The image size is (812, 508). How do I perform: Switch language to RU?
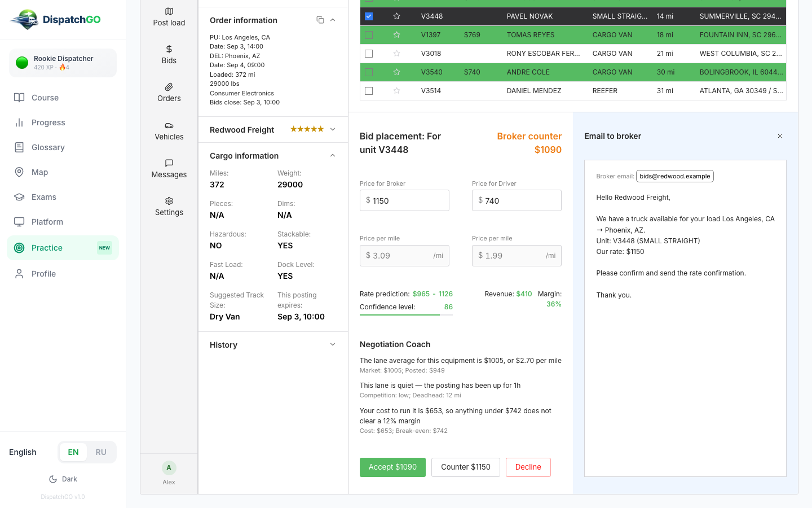coord(101,452)
